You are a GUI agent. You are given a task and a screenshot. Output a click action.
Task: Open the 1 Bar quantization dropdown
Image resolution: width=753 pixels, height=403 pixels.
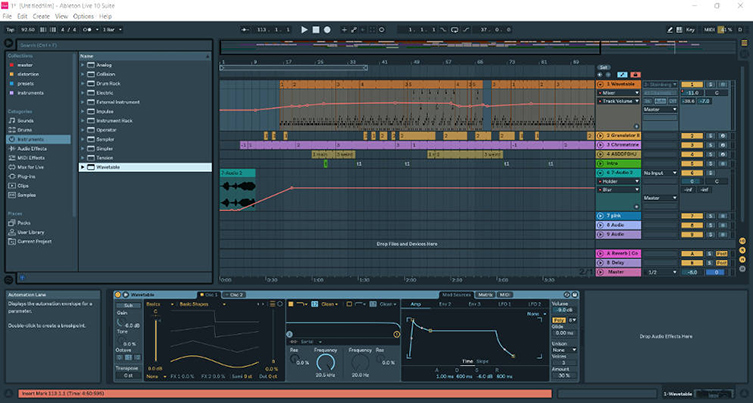(x=111, y=30)
